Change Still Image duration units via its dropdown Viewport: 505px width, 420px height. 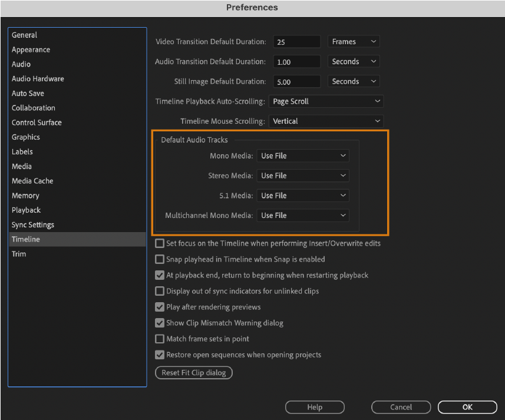click(353, 81)
